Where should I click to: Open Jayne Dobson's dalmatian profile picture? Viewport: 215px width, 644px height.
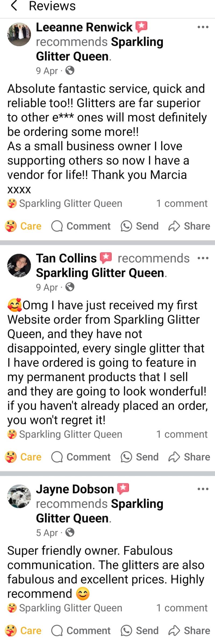(x=19, y=496)
